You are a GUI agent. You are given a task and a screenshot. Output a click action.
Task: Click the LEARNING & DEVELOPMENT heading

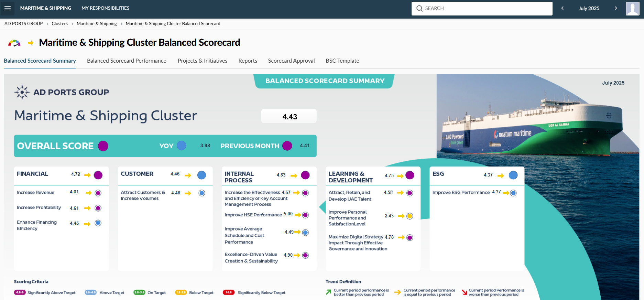(350, 177)
